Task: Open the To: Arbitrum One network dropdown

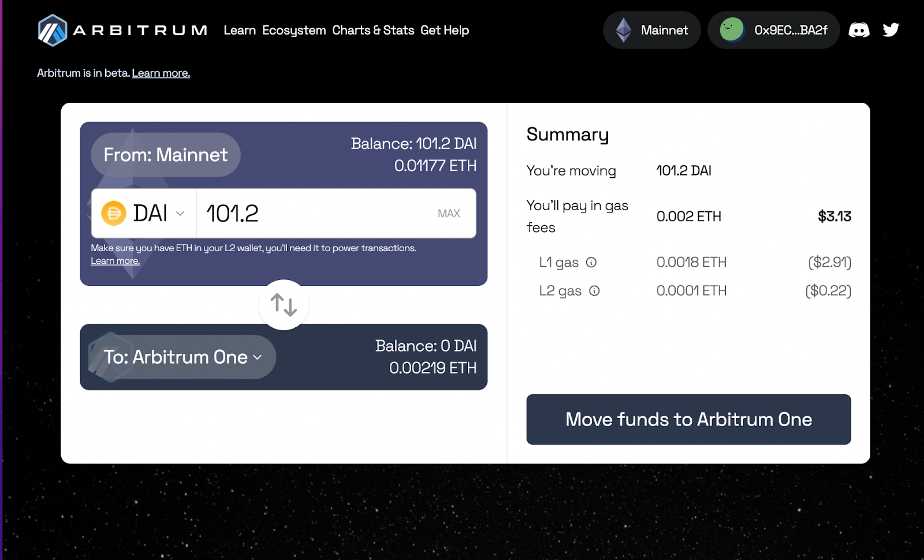Action: click(x=184, y=357)
